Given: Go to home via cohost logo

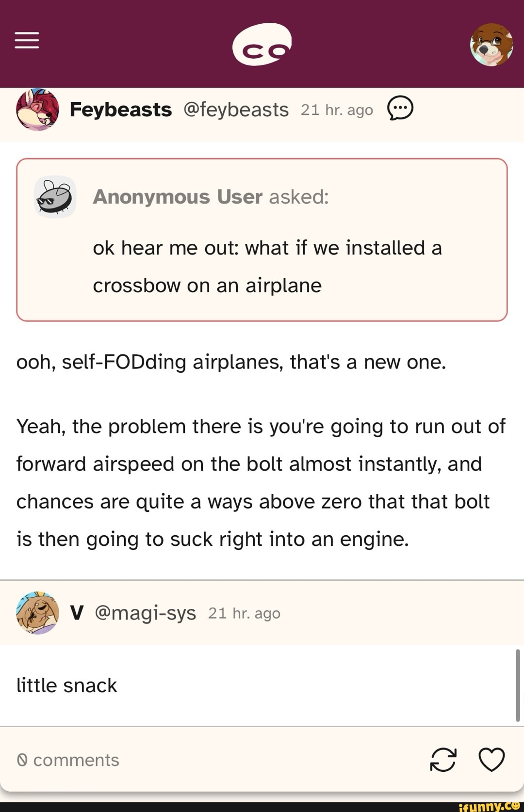Looking at the screenshot, I should point(262,44).
